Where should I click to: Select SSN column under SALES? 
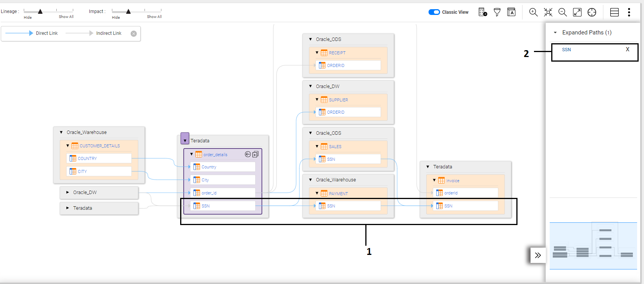(348, 159)
